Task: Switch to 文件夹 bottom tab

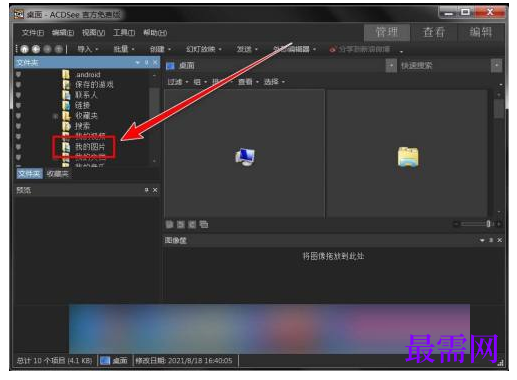Action: click(x=29, y=174)
